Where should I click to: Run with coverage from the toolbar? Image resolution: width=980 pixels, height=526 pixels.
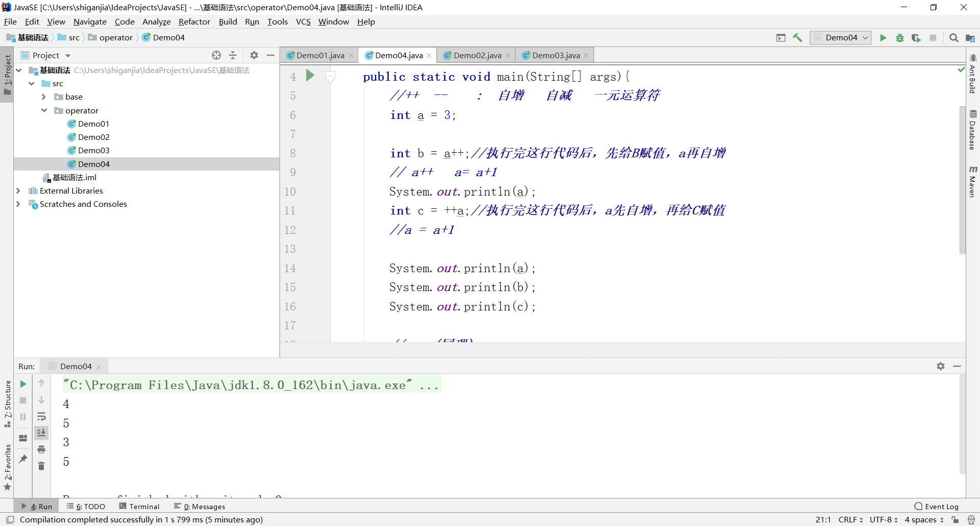point(916,38)
